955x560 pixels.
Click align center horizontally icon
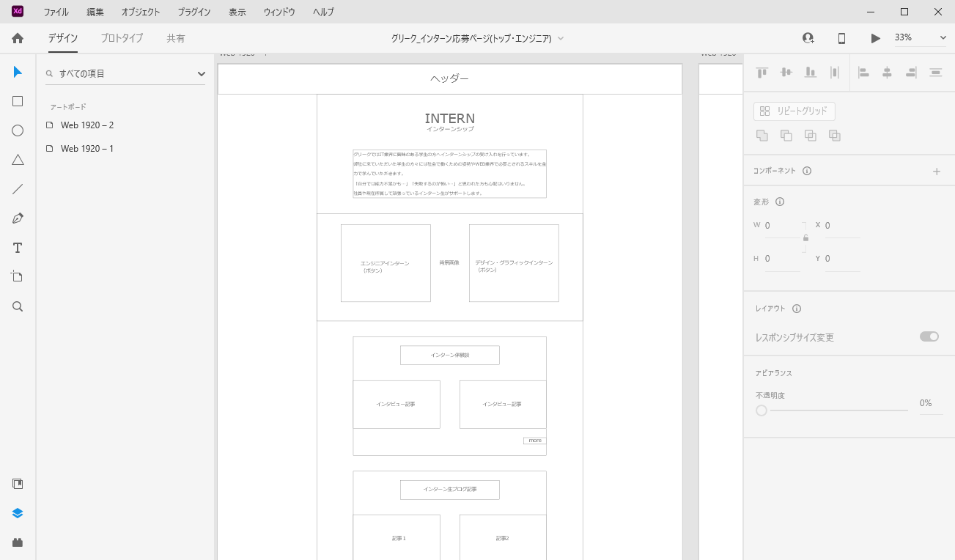[887, 72]
